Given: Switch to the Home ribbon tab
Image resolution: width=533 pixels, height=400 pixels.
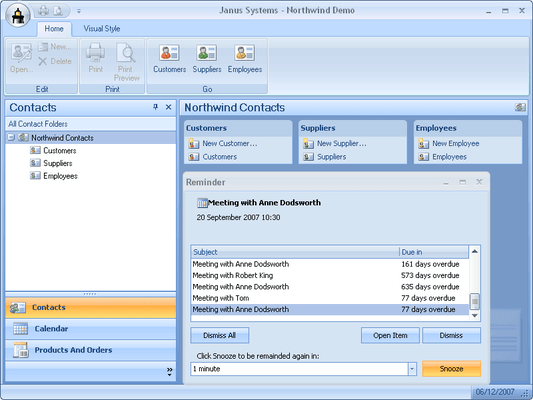Looking at the screenshot, I should 54,29.
